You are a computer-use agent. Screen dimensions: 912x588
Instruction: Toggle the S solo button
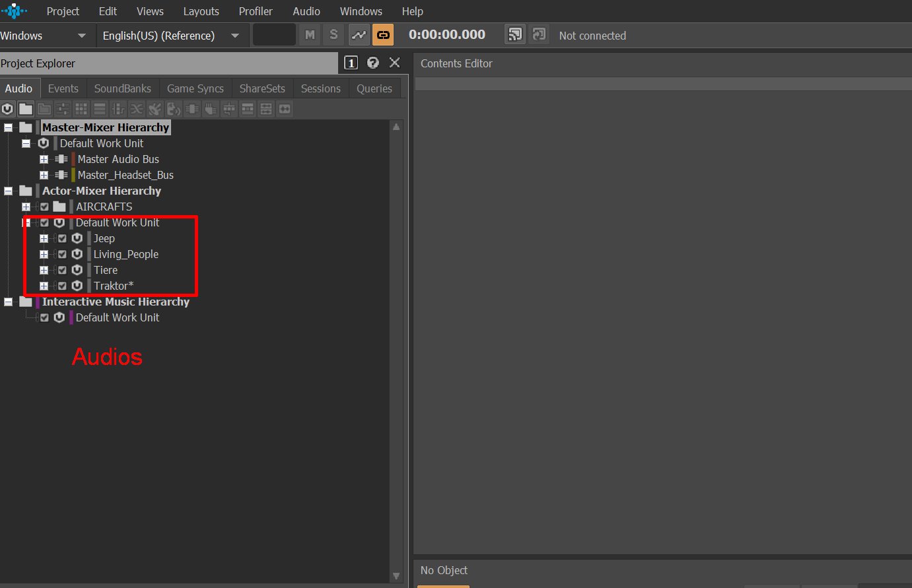[x=334, y=35]
